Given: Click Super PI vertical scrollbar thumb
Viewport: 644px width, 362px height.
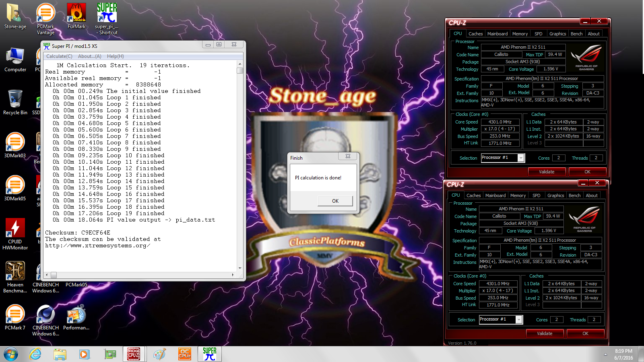Looking at the screenshot, I should (240, 71).
